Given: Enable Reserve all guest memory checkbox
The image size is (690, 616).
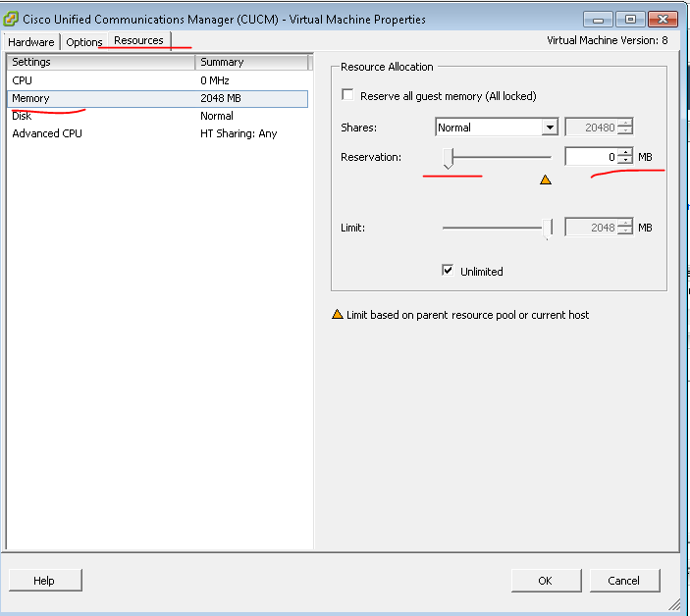Looking at the screenshot, I should pyautogui.click(x=347, y=95).
